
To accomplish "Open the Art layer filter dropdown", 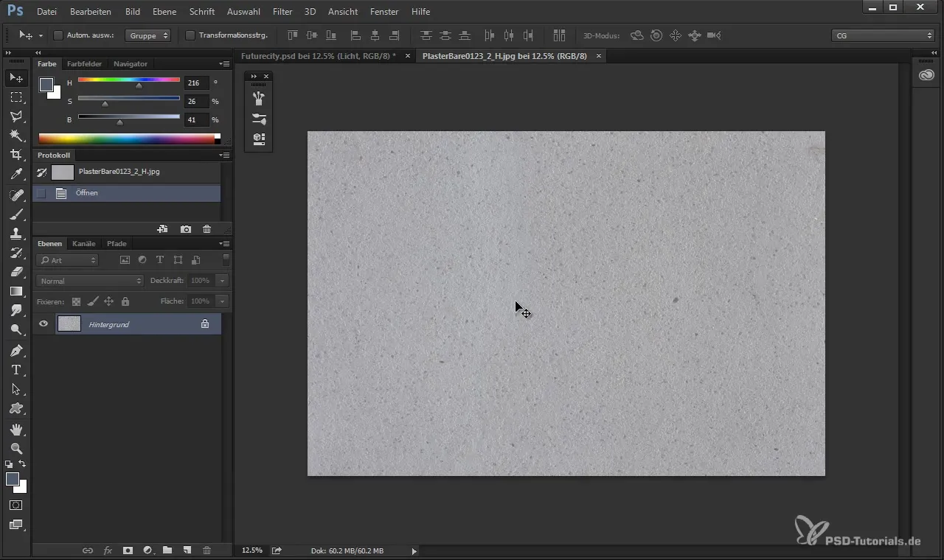I will [67, 260].
